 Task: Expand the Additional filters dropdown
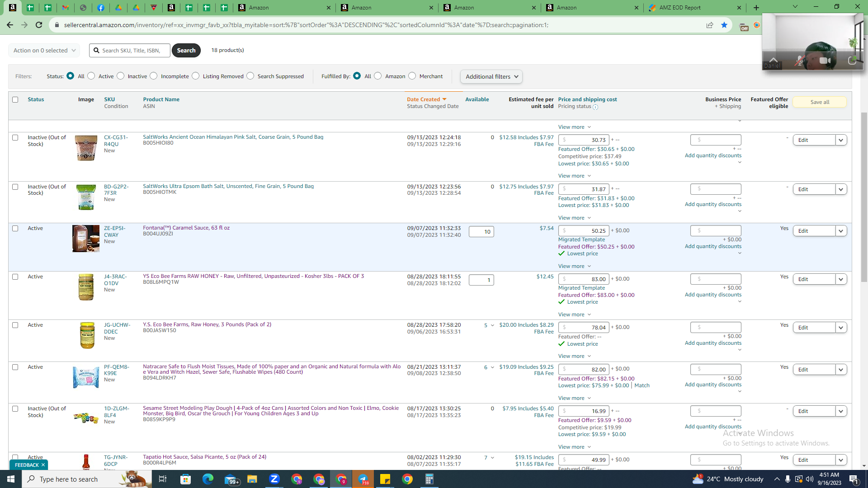[491, 76]
